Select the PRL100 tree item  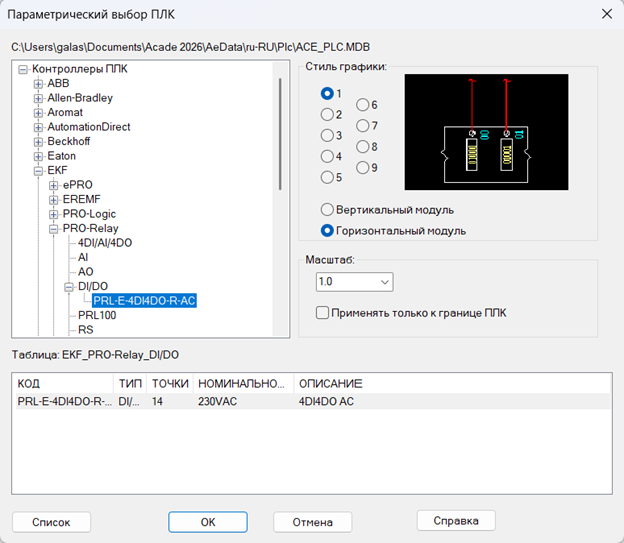[97, 315]
